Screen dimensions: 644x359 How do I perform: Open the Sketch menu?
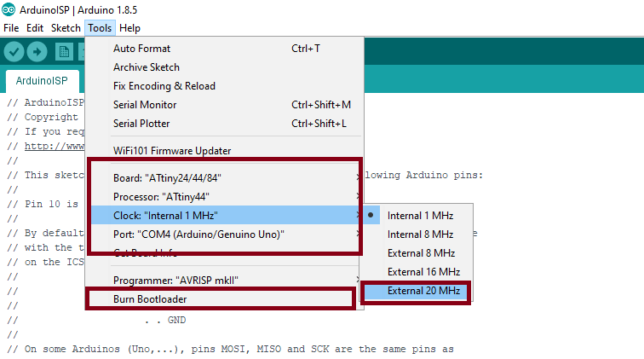point(66,28)
